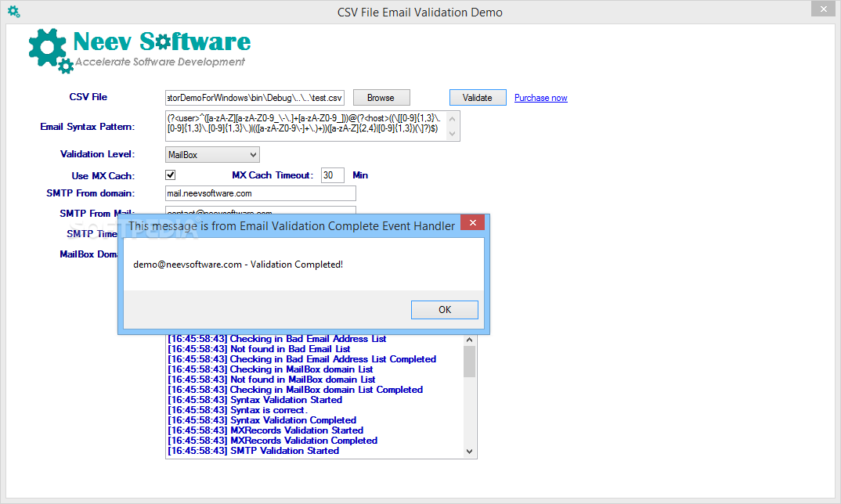Select log line 'Syntax is correct.'
Screen dimensions: 841x504
pos(237,410)
